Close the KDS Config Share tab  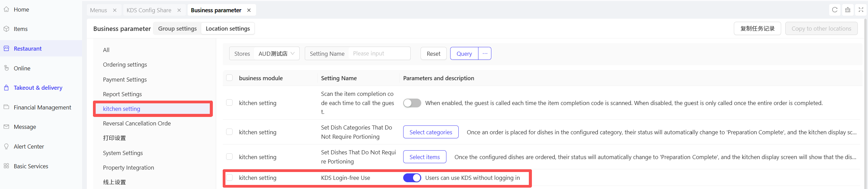(179, 10)
